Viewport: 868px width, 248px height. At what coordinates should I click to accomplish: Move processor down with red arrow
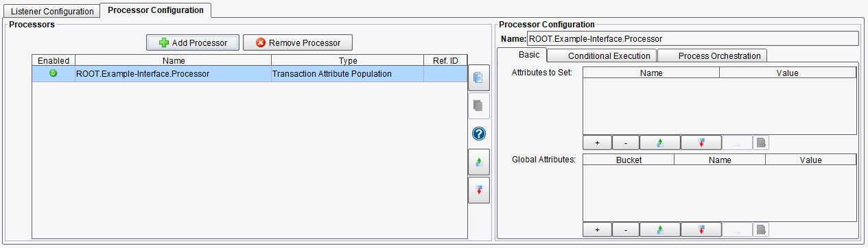pos(478,190)
